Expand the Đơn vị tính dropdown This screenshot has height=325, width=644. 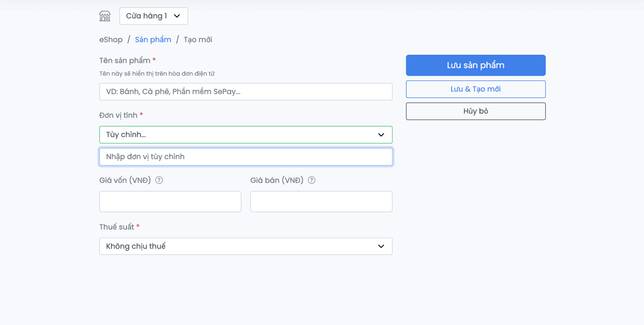coord(246,135)
